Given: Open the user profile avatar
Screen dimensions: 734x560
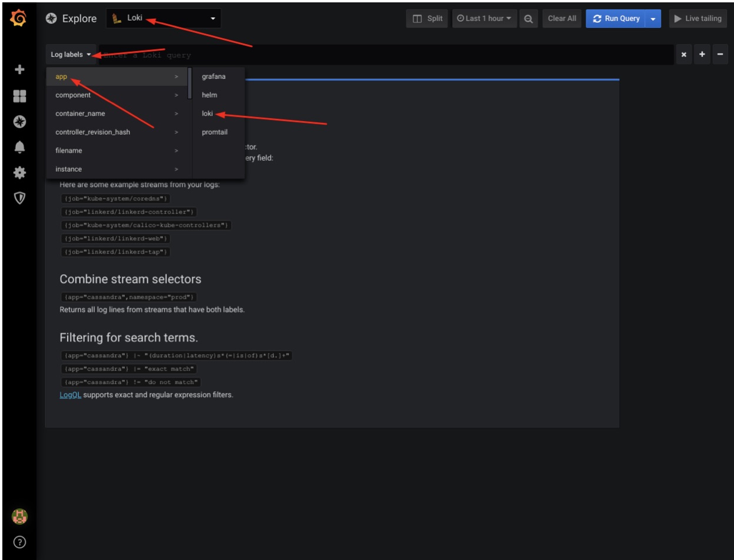Looking at the screenshot, I should (x=19, y=516).
